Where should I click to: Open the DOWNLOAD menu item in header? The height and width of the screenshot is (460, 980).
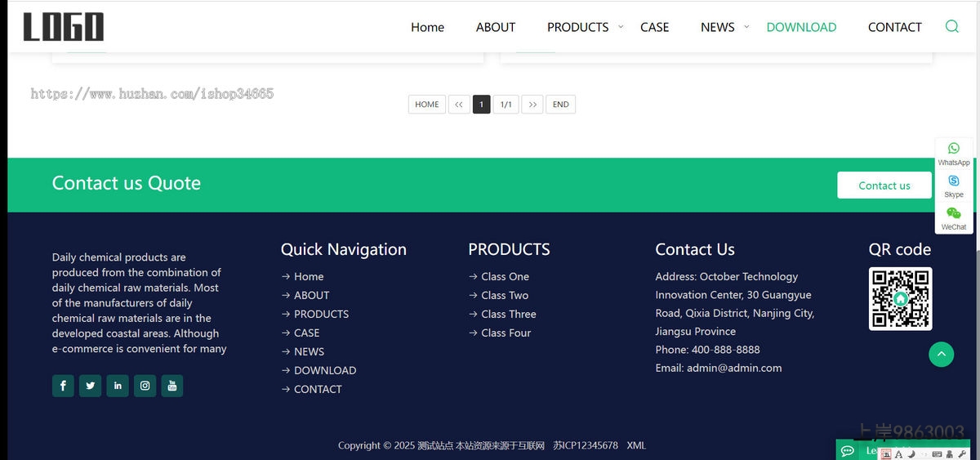[x=801, y=27]
